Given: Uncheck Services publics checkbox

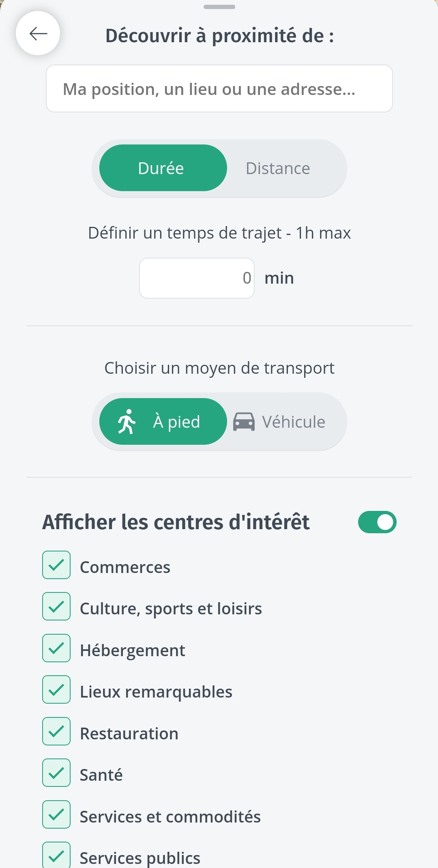Looking at the screenshot, I should click(56, 855).
